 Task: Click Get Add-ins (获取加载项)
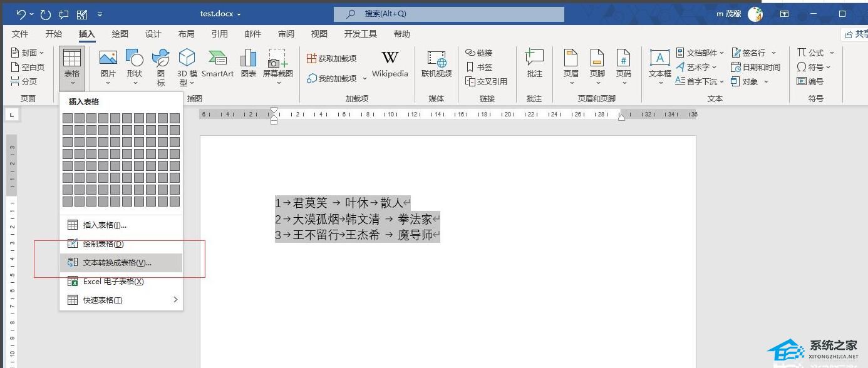(x=332, y=58)
